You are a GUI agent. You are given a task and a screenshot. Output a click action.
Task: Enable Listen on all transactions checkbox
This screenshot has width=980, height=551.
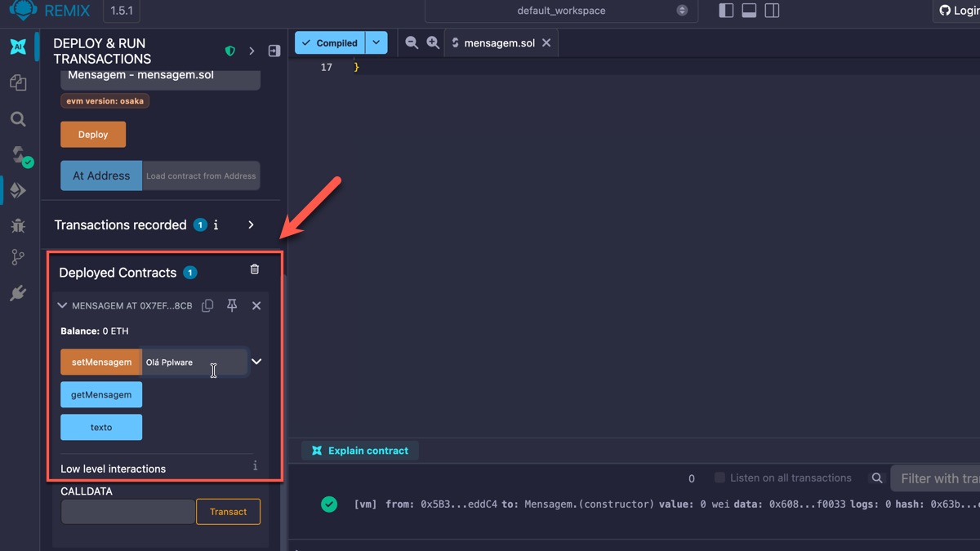[x=719, y=478]
